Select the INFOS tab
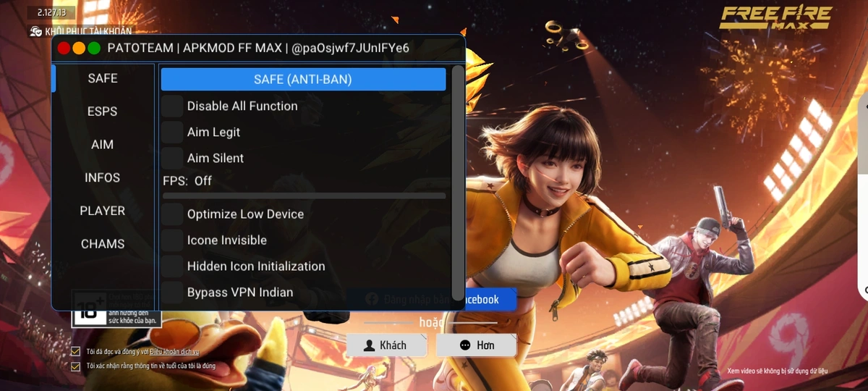The width and height of the screenshot is (868, 391). click(x=103, y=177)
